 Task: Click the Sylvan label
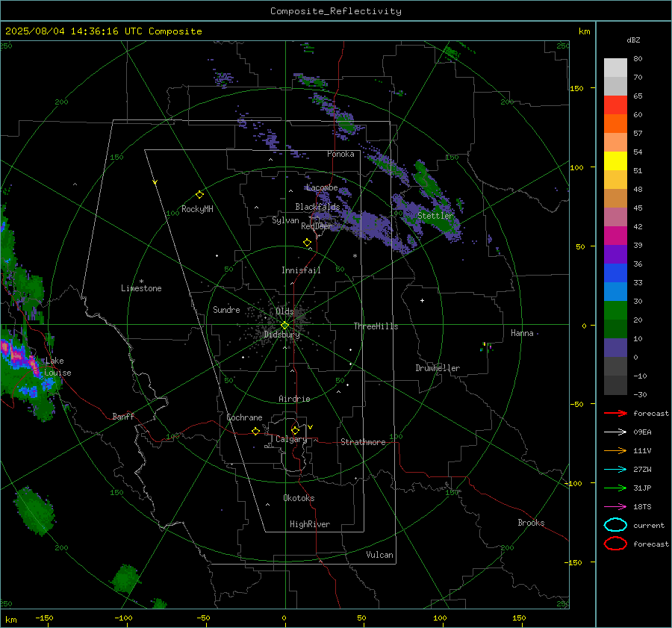tap(285, 220)
